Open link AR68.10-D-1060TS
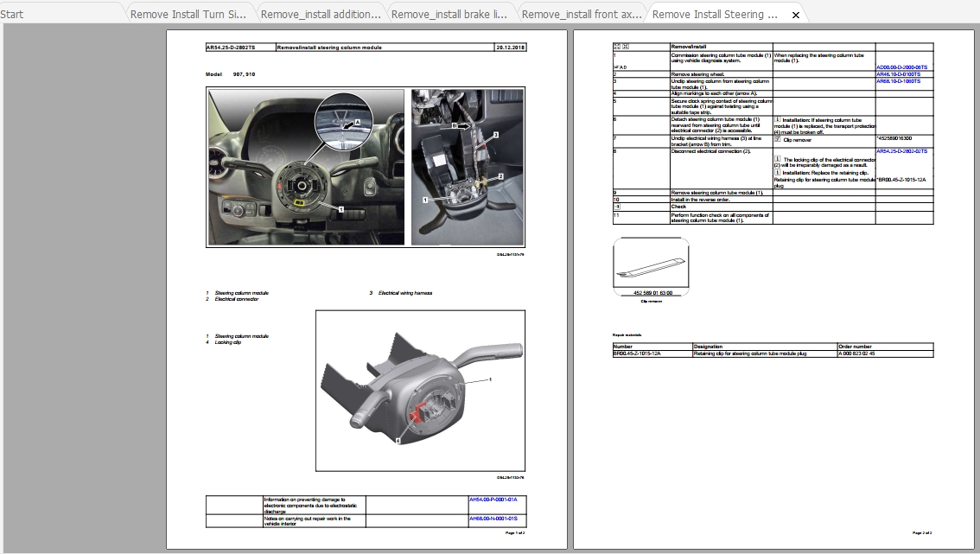 [898, 80]
